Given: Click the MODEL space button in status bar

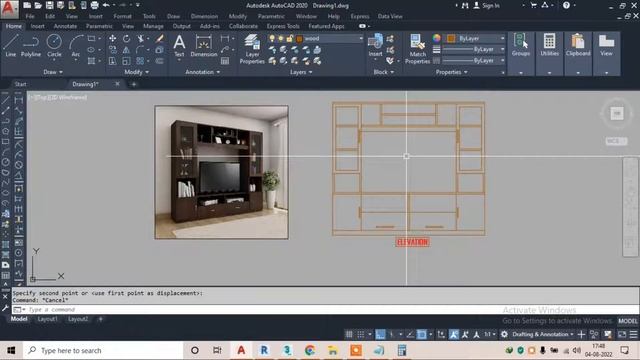Looking at the screenshot, I should tap(627, 321).
